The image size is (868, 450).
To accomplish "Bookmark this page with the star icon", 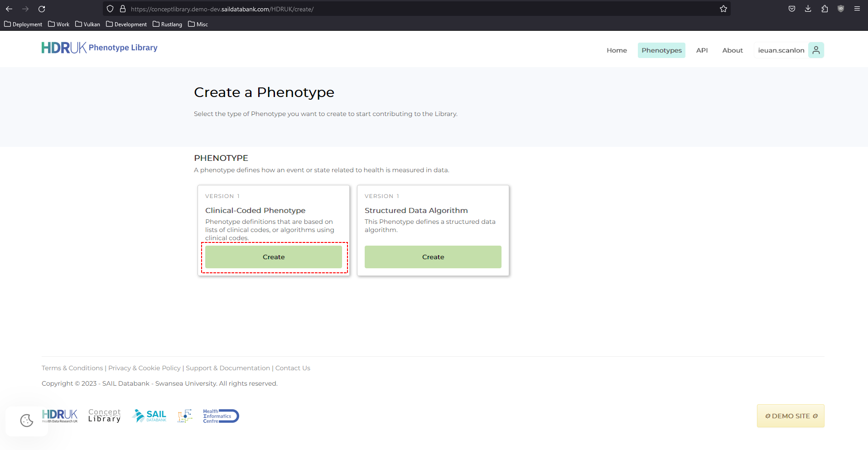I will [x=723, y=9].
